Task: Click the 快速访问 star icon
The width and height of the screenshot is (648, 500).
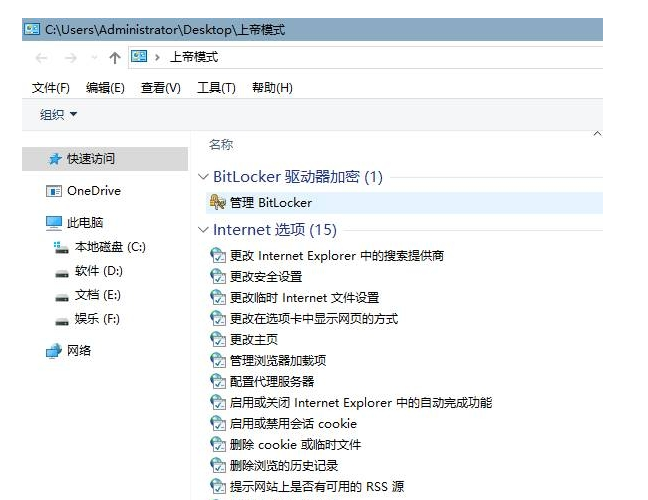Action: click(55, 159)
